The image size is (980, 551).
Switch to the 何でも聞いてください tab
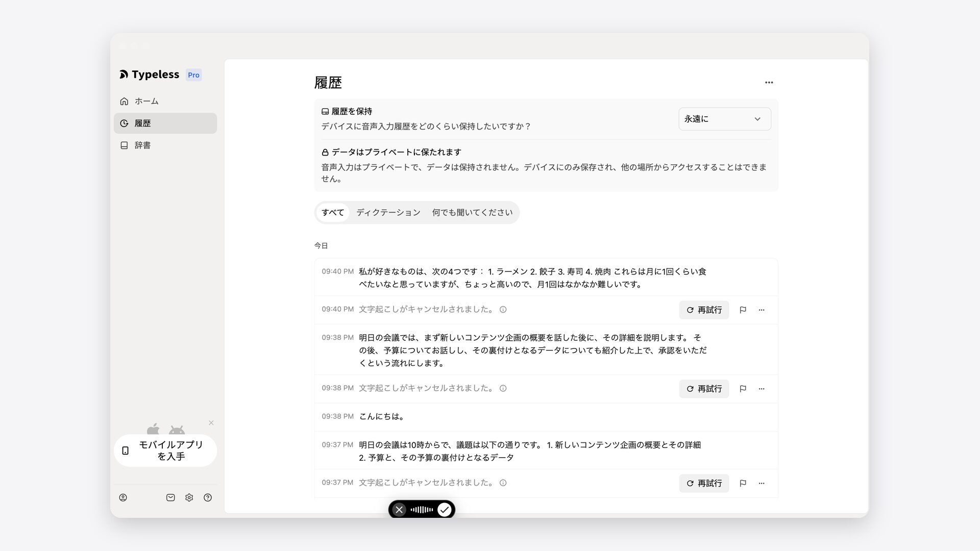pyautogui.click(x=472, y=212)
